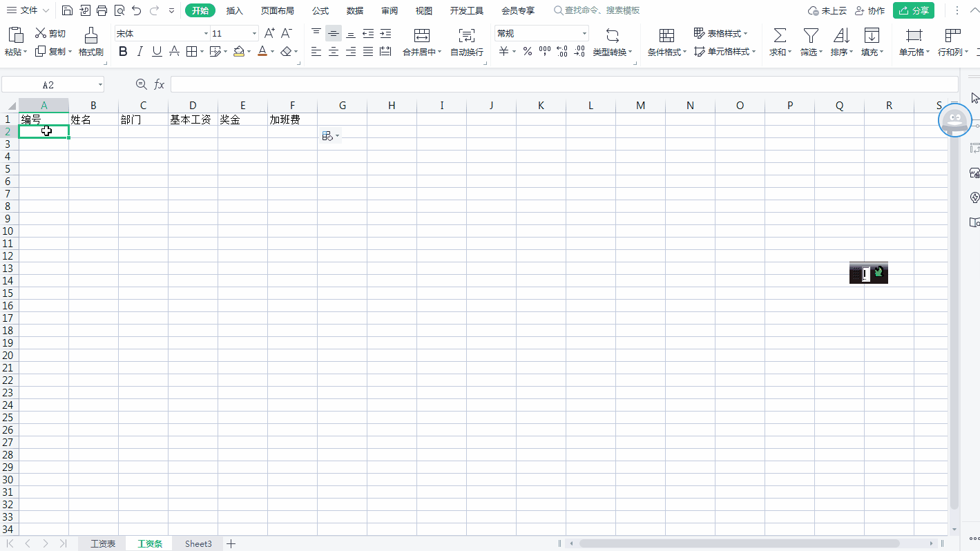Image resolution: width=980 pixels, height=551 pixels.
Task: Click the Print icon
Action: (102, 10)
